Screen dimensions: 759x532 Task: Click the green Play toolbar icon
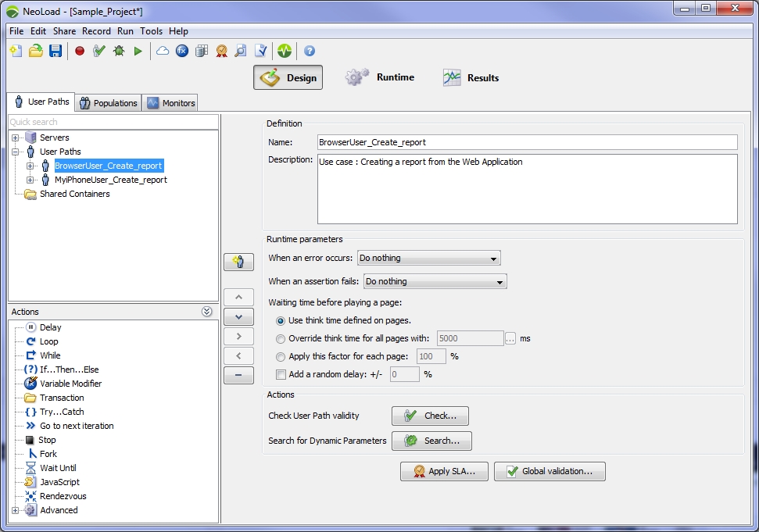138,51
